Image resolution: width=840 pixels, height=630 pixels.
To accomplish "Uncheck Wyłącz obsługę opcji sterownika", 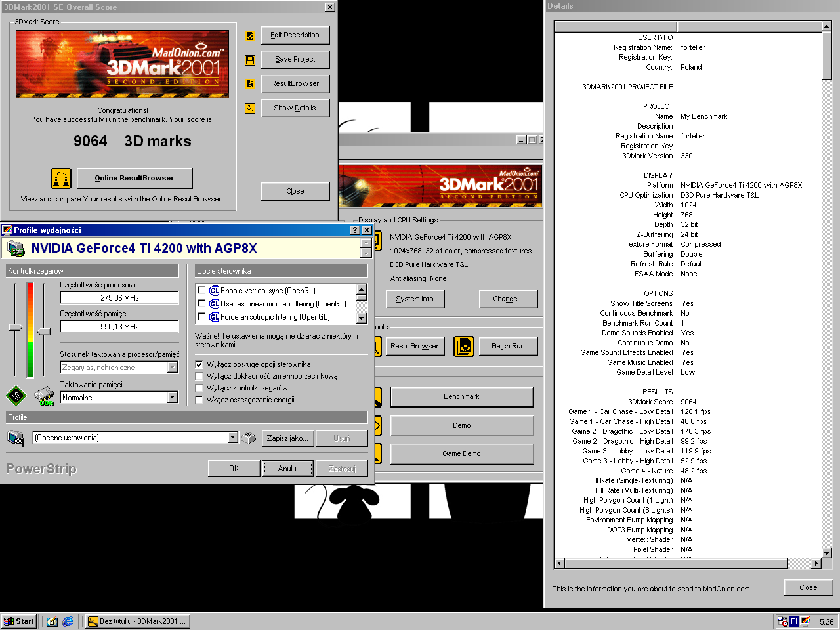I will pos(199,364).
